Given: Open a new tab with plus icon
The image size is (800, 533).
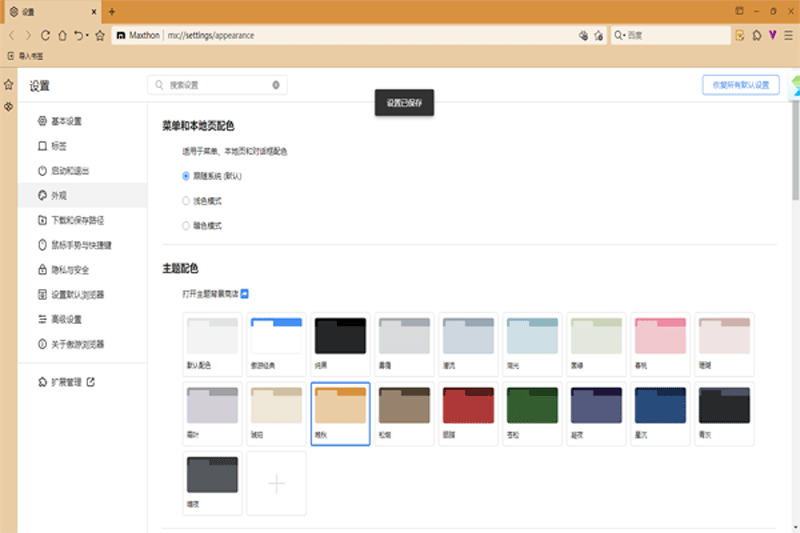Looking at the screenshot, I should coord(112,11).
